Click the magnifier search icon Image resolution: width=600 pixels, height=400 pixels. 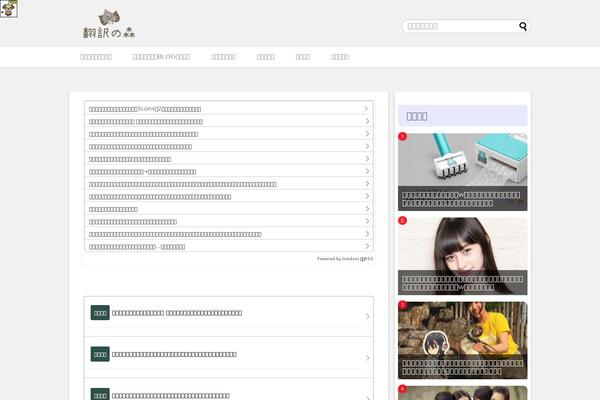point(523,26)
